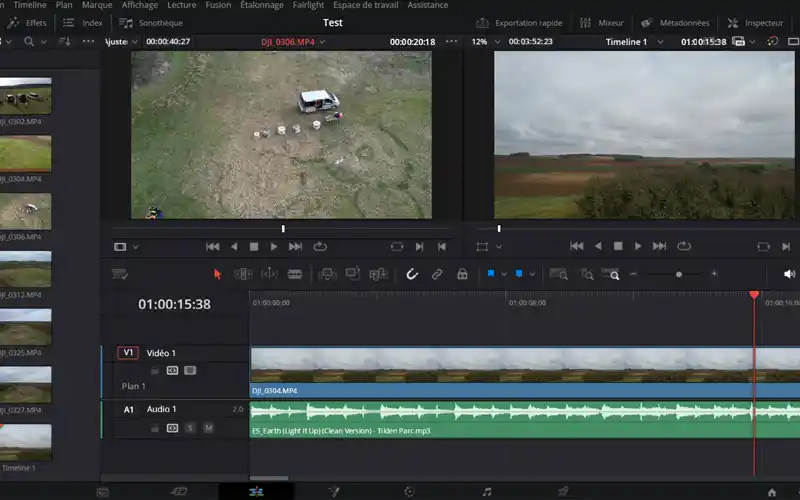This screenshot has height=500, width=800.
Task: Jump to first frame in timeline viewer
Action: pyautogui.click(x=577, y=246)
